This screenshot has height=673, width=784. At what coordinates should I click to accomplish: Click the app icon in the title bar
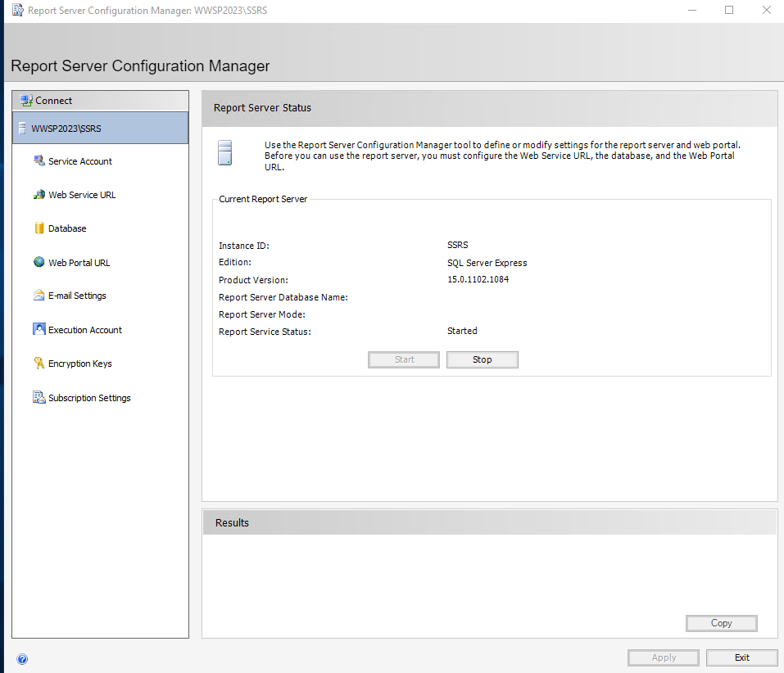(x=18, y=10)
